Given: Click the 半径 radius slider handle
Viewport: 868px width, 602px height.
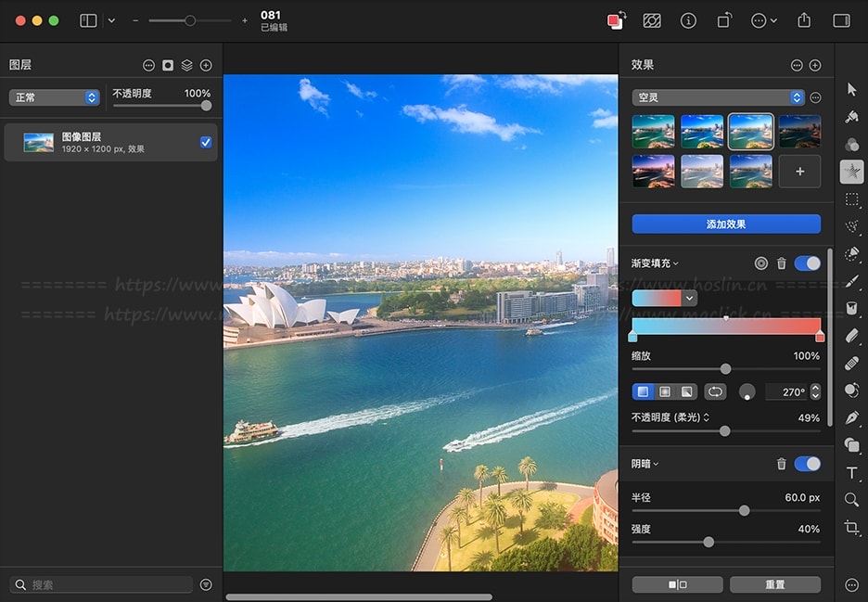Looking at the screenshot, I should (744, 510).
